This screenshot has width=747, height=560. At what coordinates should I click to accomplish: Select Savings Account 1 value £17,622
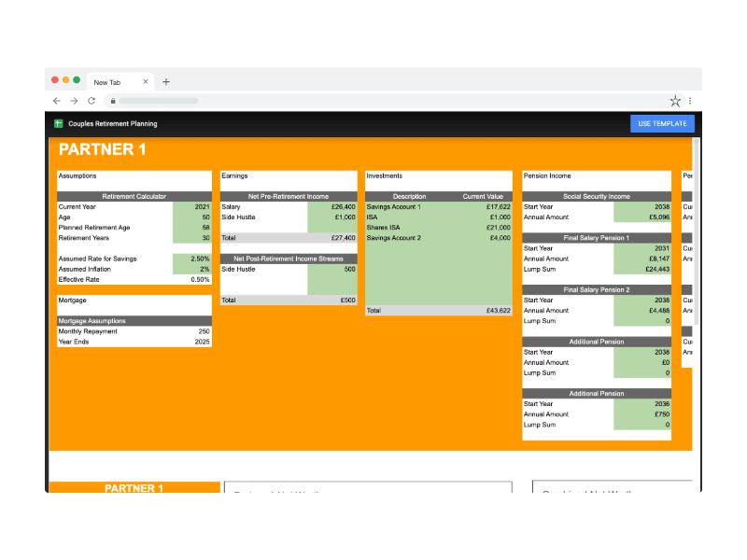(499, 207)
